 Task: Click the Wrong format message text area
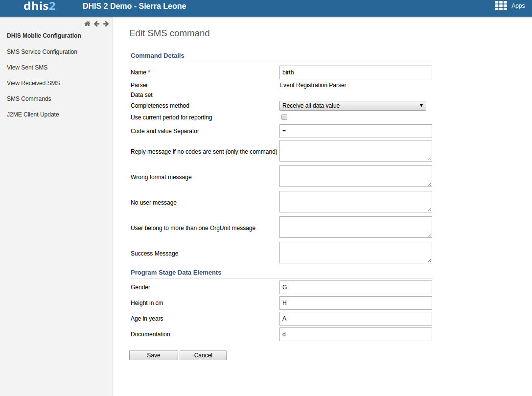point(355,176)
